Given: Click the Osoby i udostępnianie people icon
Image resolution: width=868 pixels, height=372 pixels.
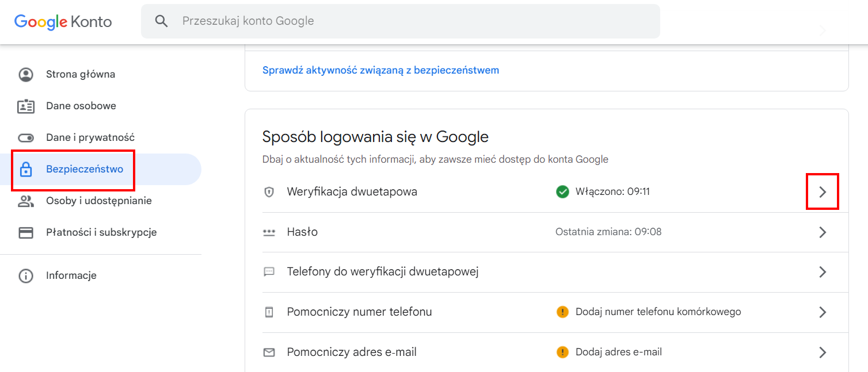Looking at the screenshot, I should (26, 201).
